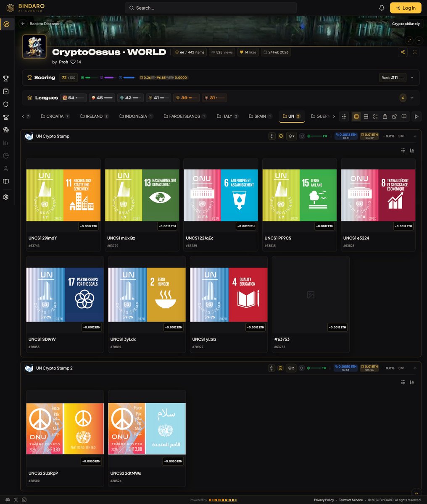Open the ITALY folder tab
Image resolution: width=427 pixels, height=504 pixels.
227,116
